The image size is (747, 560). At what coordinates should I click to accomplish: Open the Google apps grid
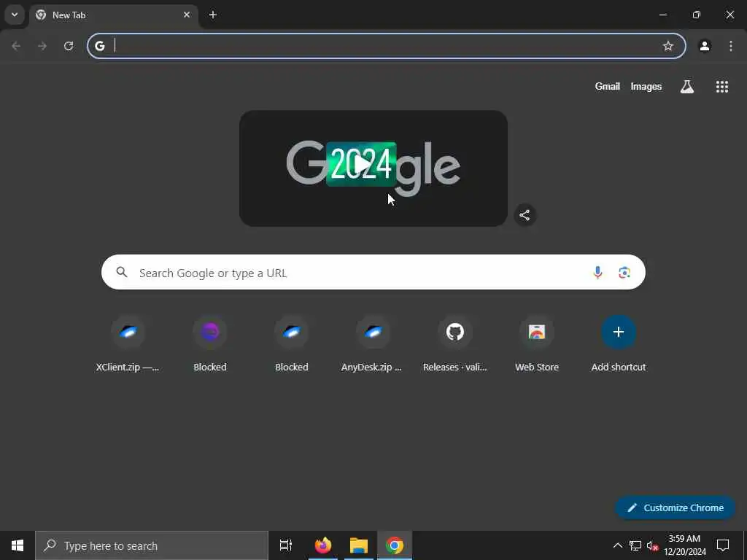click(721, 86)
